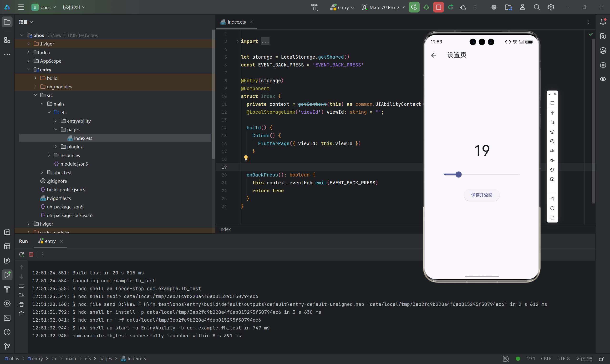This screenshot has width=610, height=364.
Task: Stop the running app via red stop icon
Action: (x=438, y=7)
